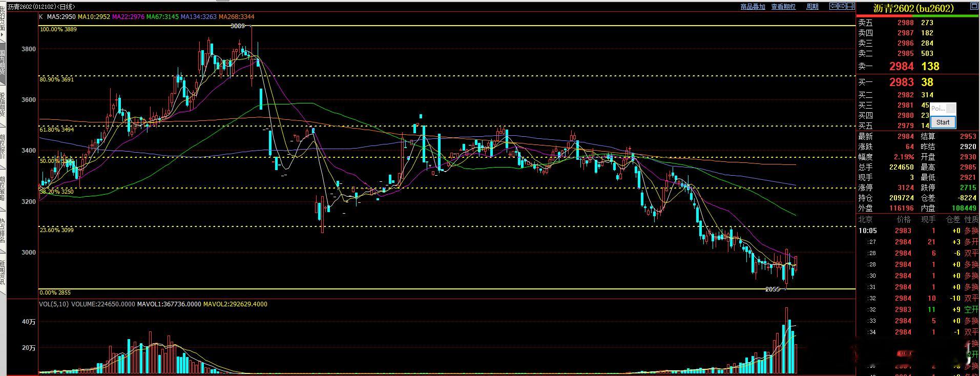The height and width of the screenshot is (376, 980).
Task: Open the 查看期权 options link
Action: pos(783,7)
